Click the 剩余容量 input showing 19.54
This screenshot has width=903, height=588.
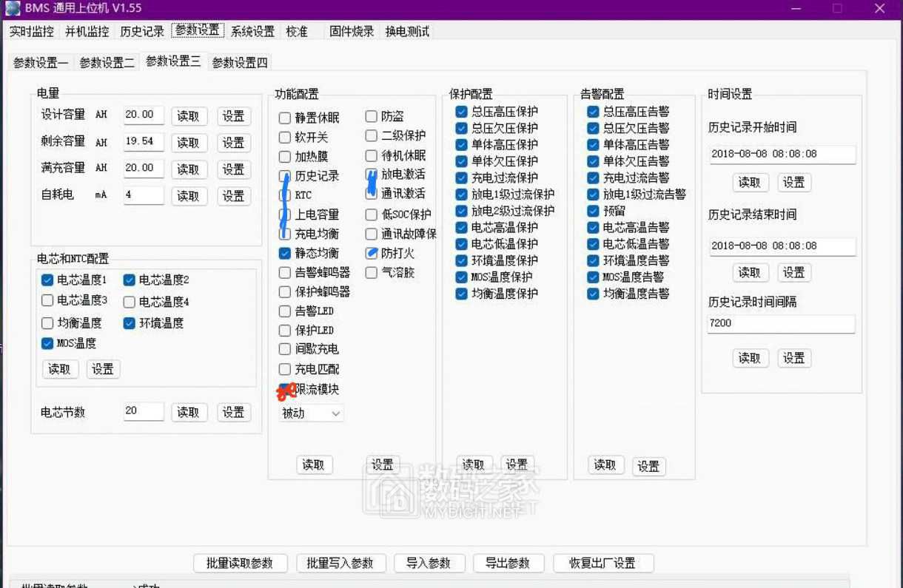(144, 141)
